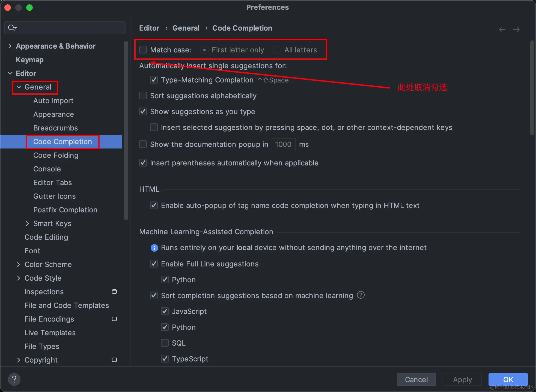The height and width of the screenshot is (392, 536).
Task: Click the back navigation arrow
Action: click(502, 29)
